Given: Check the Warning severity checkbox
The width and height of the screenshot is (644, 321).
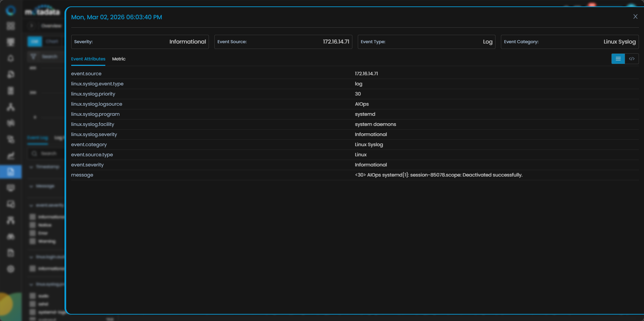Looking at the screenshot, I should coord(32,241).
